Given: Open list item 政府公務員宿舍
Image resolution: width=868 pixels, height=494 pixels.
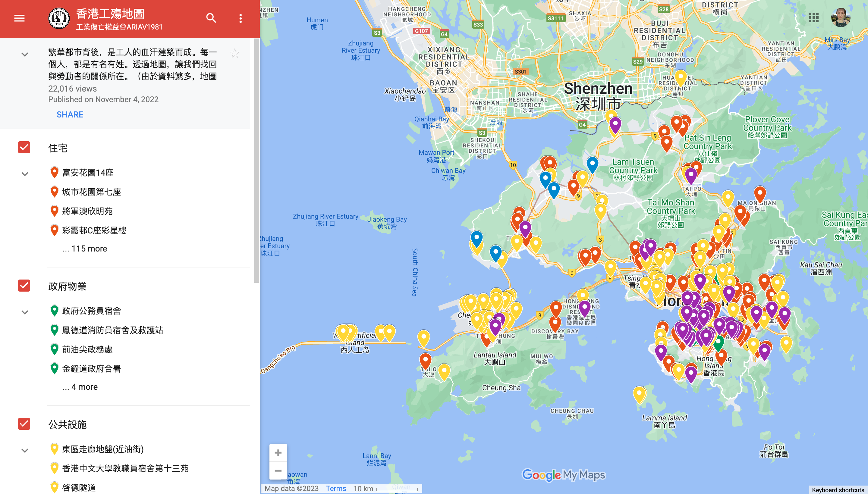Looking at the screenshot, I should coord(92,311).
